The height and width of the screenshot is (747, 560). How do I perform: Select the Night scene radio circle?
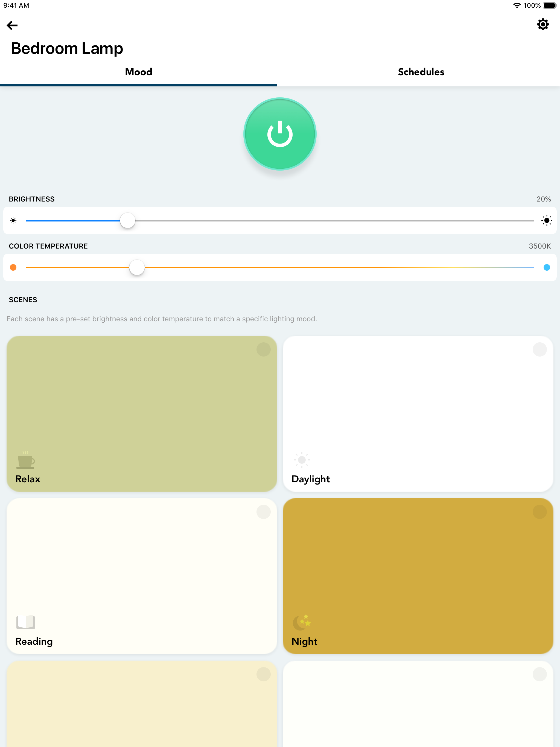539,512
